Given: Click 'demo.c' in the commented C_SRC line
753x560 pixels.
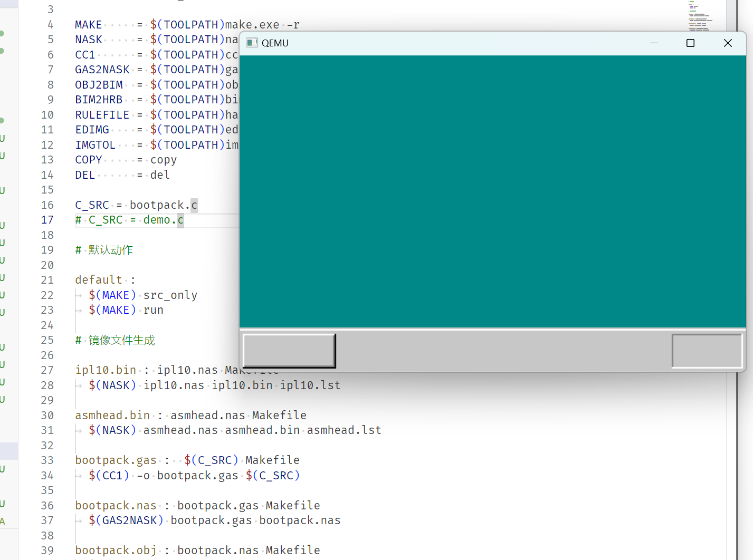Looking at the screenshot, I should (x=164, y=220).
